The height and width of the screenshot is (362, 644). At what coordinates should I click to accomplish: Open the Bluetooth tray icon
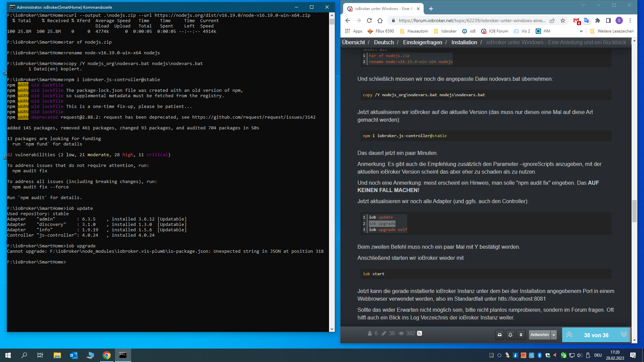point(540,355)
